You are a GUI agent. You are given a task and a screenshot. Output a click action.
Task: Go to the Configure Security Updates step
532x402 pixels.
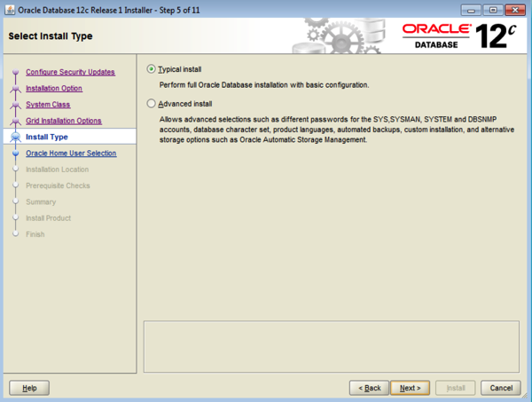[70, 72]
